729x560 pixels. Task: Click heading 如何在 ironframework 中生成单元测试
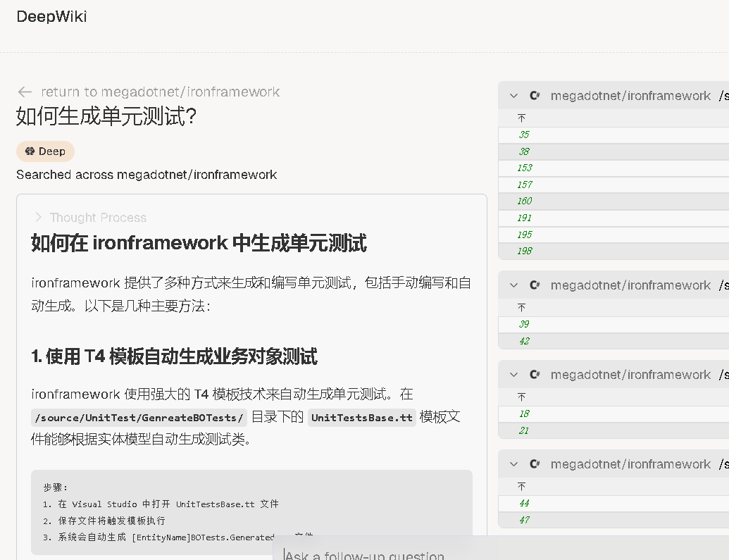pos(199,243)
